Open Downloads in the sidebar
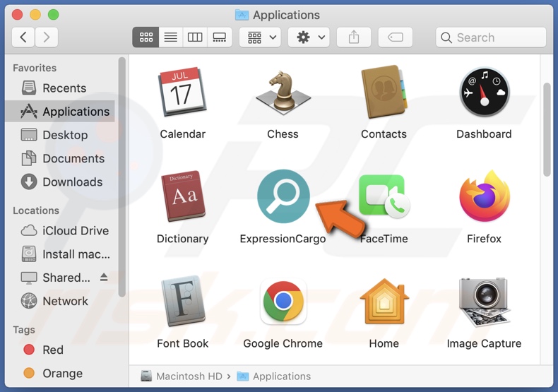558x392 pixels. coord(60,182)
